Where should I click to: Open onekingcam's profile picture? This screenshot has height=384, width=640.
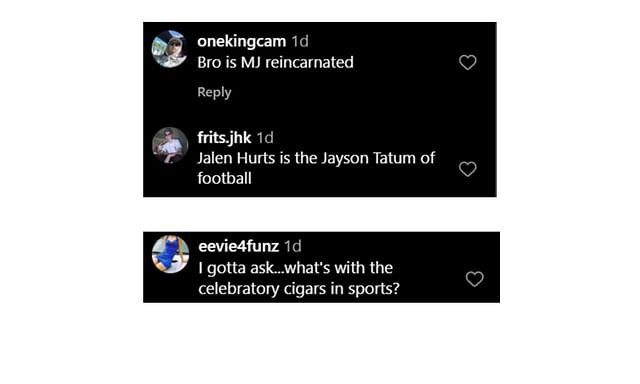pyautogui.click(x=170, y=49)
